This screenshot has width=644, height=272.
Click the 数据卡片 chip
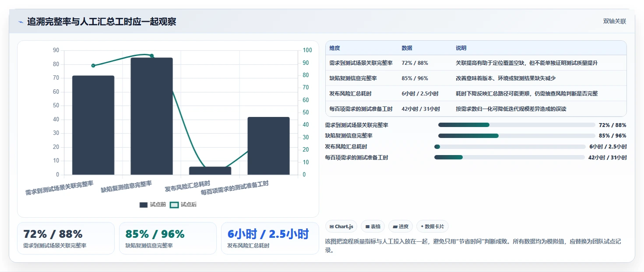point(432,226)
